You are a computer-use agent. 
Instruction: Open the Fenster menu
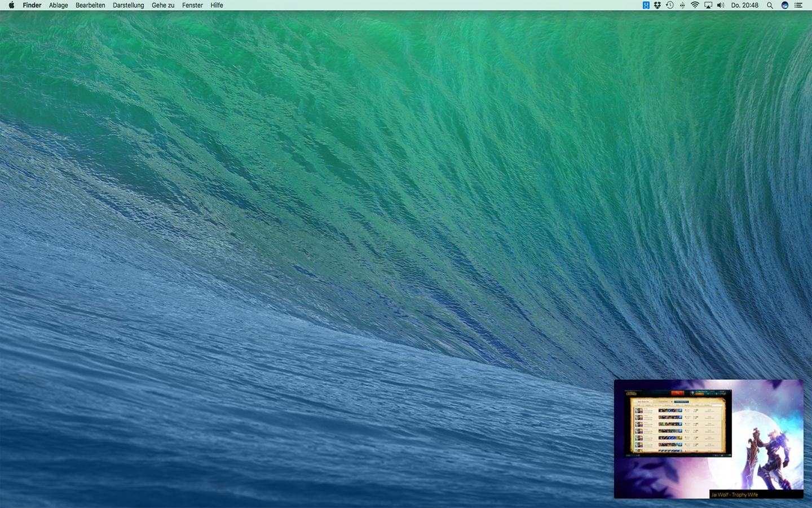click(192, 5)
